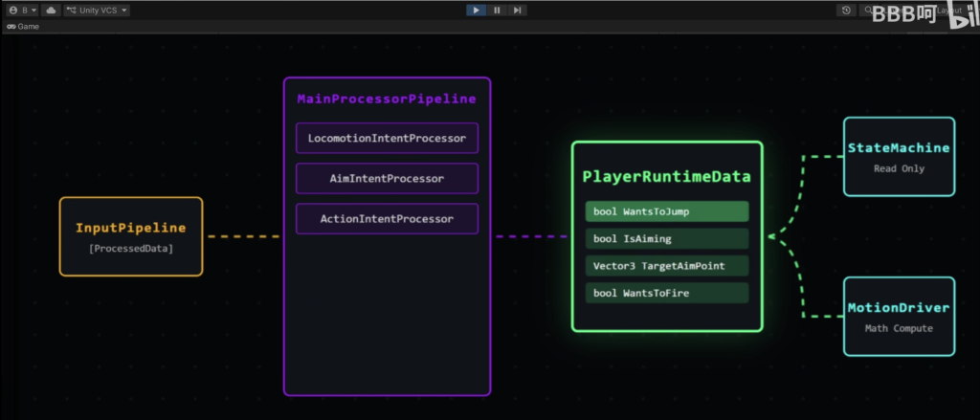Click the StateMachine Read Only node
This screenshot has height=420, width=980.
pyautogui.click(x=899, y=156)
